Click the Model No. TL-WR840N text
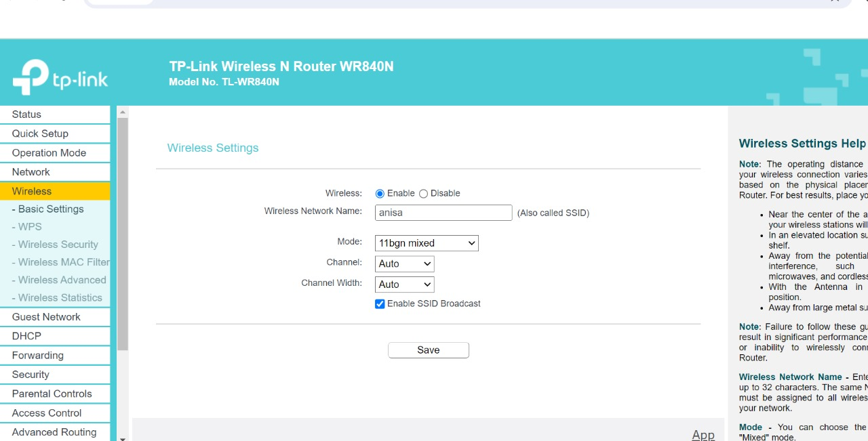 click(224, 82)
